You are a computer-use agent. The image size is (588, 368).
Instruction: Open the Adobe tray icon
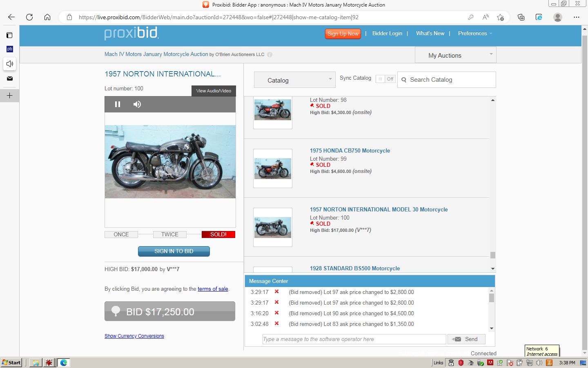pos(490,363)
